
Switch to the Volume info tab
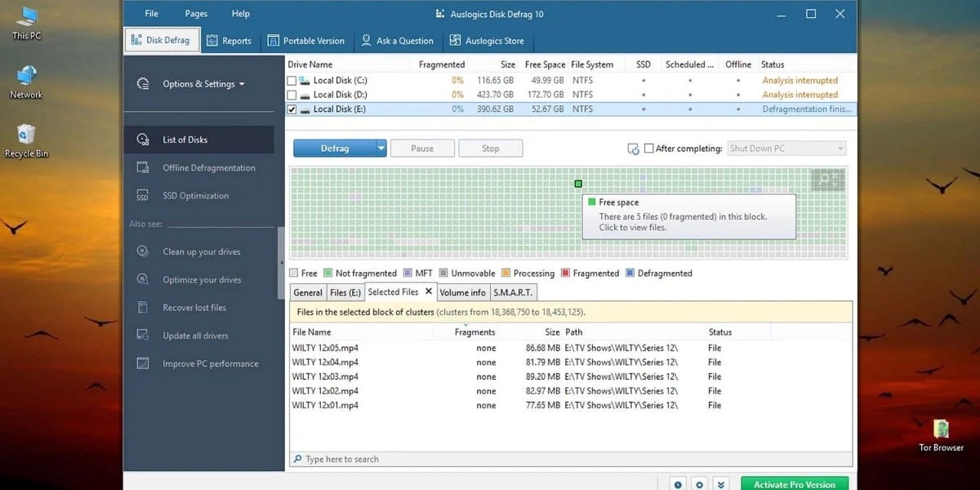462,292
